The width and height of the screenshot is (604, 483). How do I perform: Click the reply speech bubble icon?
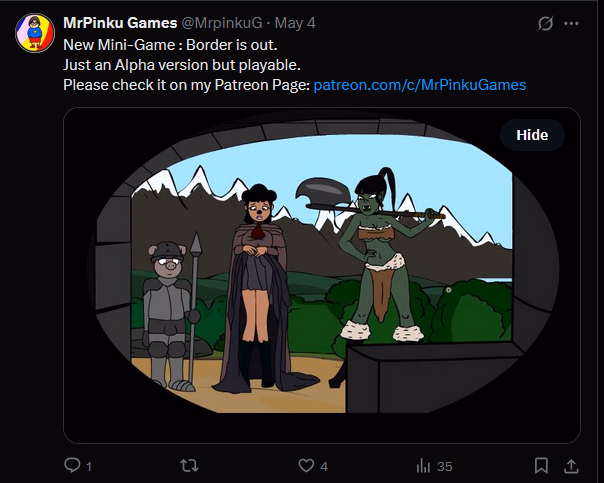click(72, 465)
